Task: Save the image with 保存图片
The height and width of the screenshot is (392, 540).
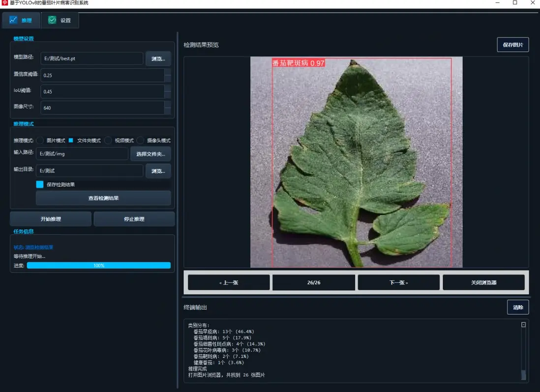Action: (x=512, y=45)
